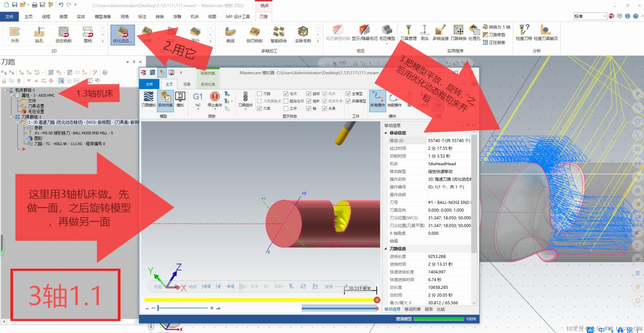Toggle the 线框 wireframe checkbox

pos(309,94)
